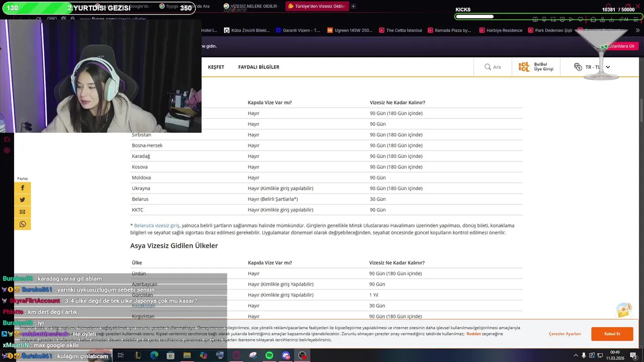The width and height of the screenshot is (644, 362).
Task: Click the search magnifier icon beside Ara
Action: click(488, 67)
